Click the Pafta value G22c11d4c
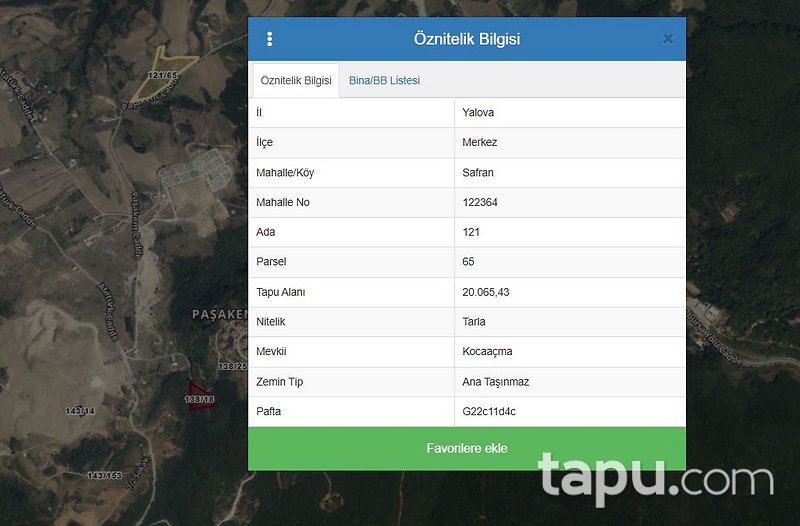 pos(489,412)
